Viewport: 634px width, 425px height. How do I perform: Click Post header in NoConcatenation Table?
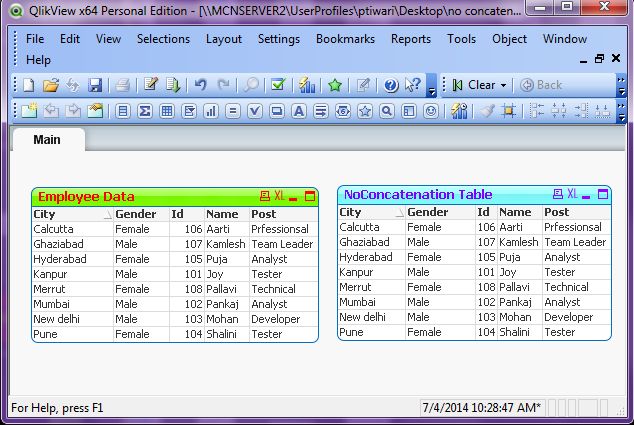click(x=576, y=212)
